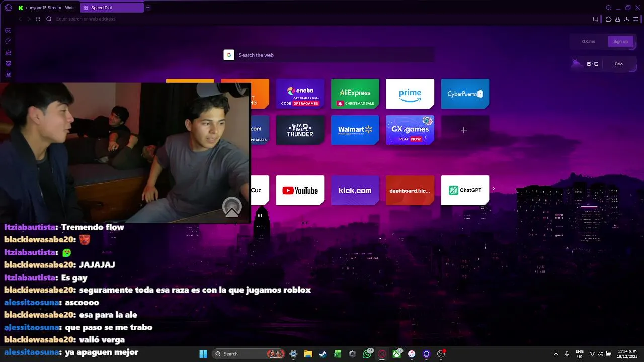Open search in tabs magnifier icon
Viewport: 644px width, 362px height.
(x=608, y=8)
